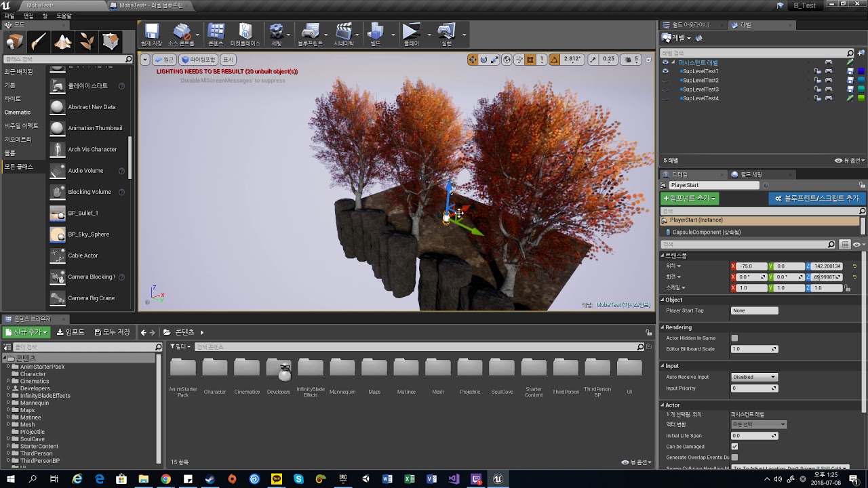Click 블루프린트/스크립트 추가 button
Viewport: 868px width, 488px height.
tap(816, 199)
